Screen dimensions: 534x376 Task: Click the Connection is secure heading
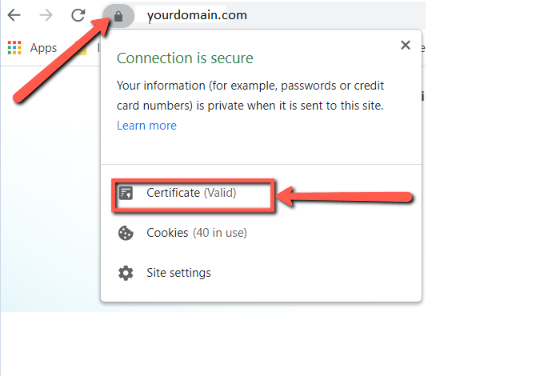(x=185, y=58)
